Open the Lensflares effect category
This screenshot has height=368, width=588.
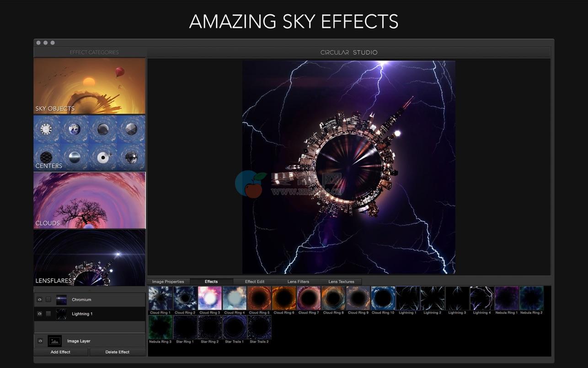pyautogui.click(x=90, y=257)
